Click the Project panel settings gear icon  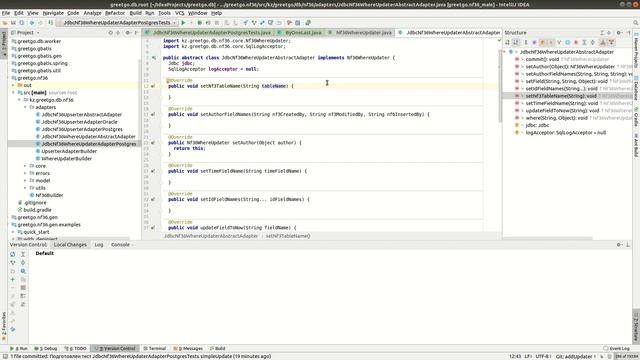128,33
